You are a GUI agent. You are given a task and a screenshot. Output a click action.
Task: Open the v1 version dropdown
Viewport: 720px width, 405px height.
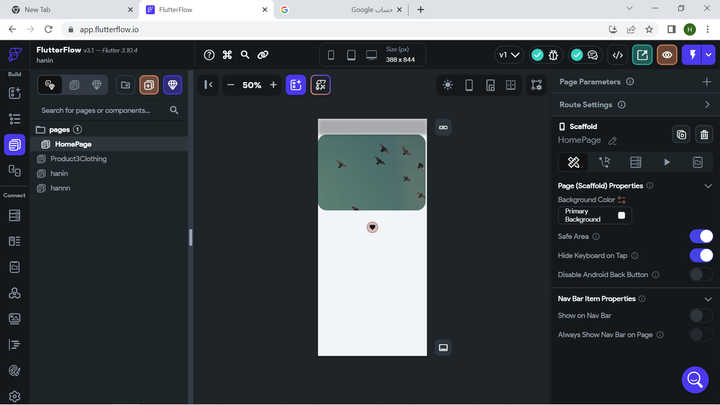509,55
